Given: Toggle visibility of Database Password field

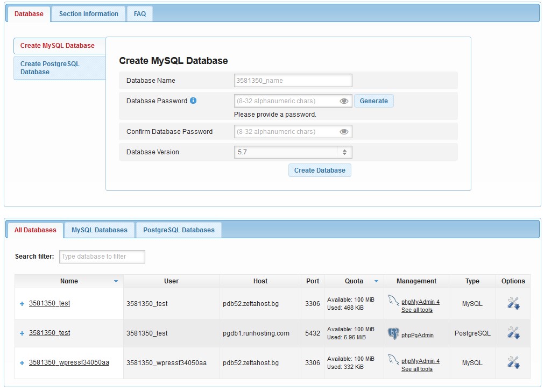Looking at the screenshot, I should 344,101.
